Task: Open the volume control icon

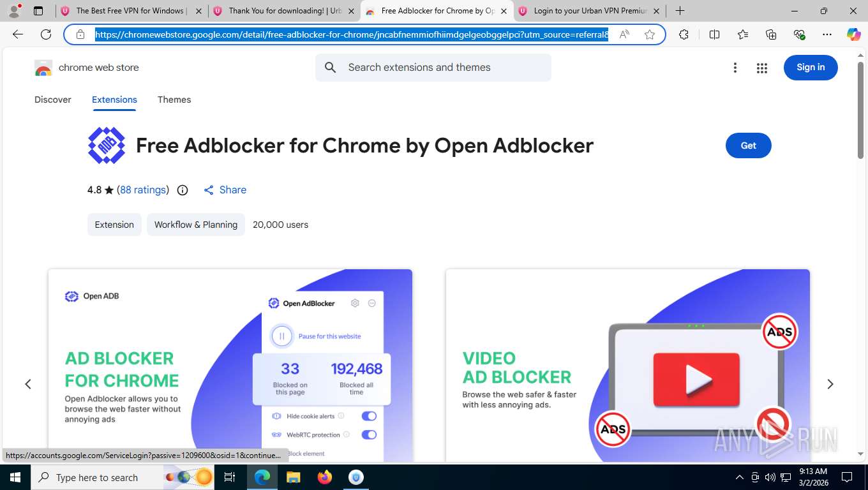Action: [770, 477]
